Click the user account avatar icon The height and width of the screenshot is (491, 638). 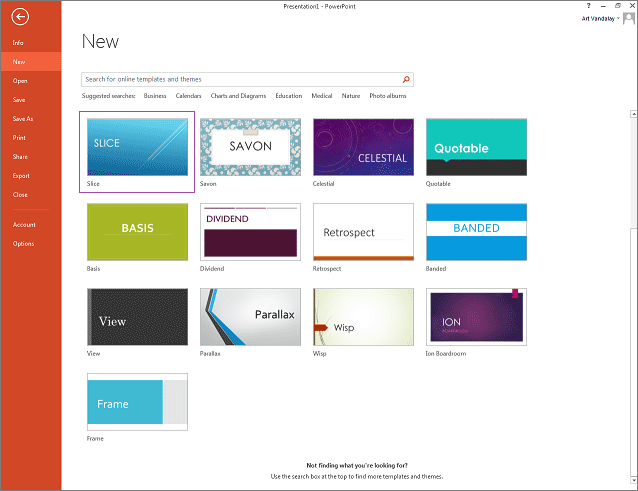[629, 18]
